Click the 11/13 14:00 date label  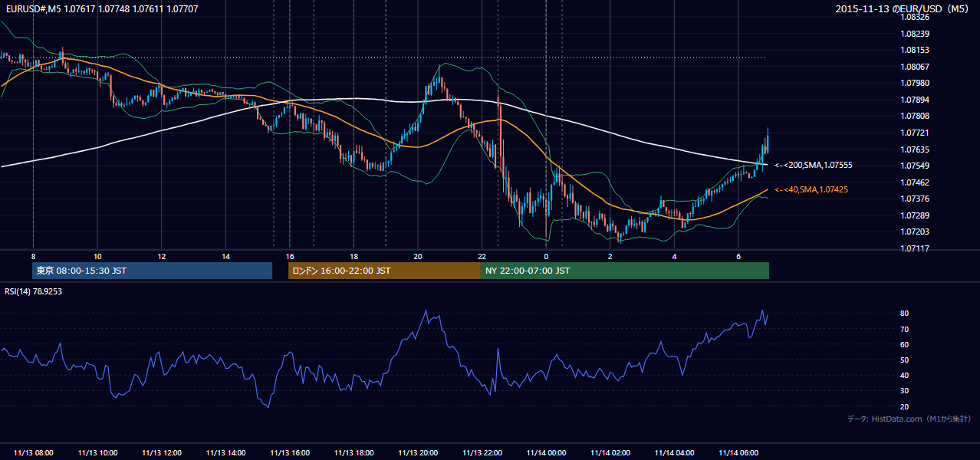[x=225, y=453]
